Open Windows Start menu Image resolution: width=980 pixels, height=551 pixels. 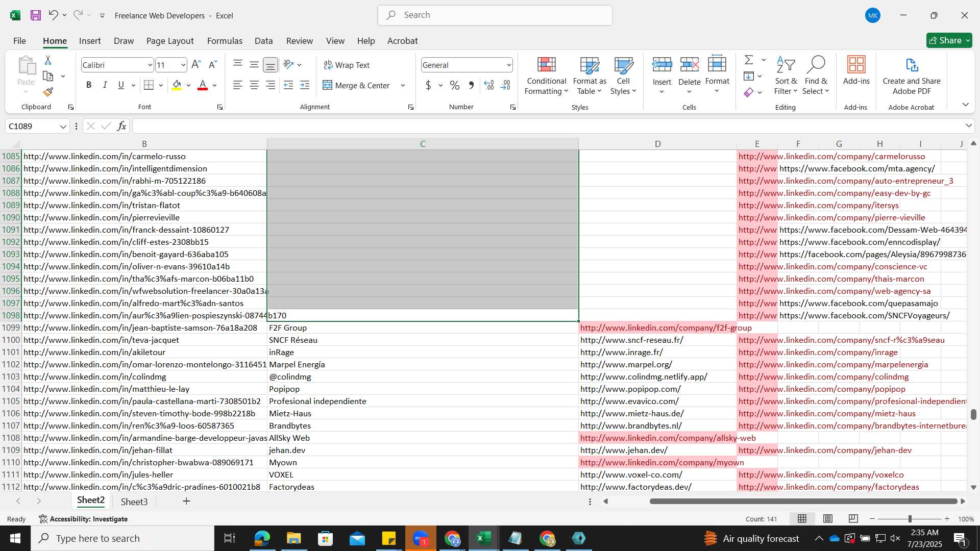(15, 538)
